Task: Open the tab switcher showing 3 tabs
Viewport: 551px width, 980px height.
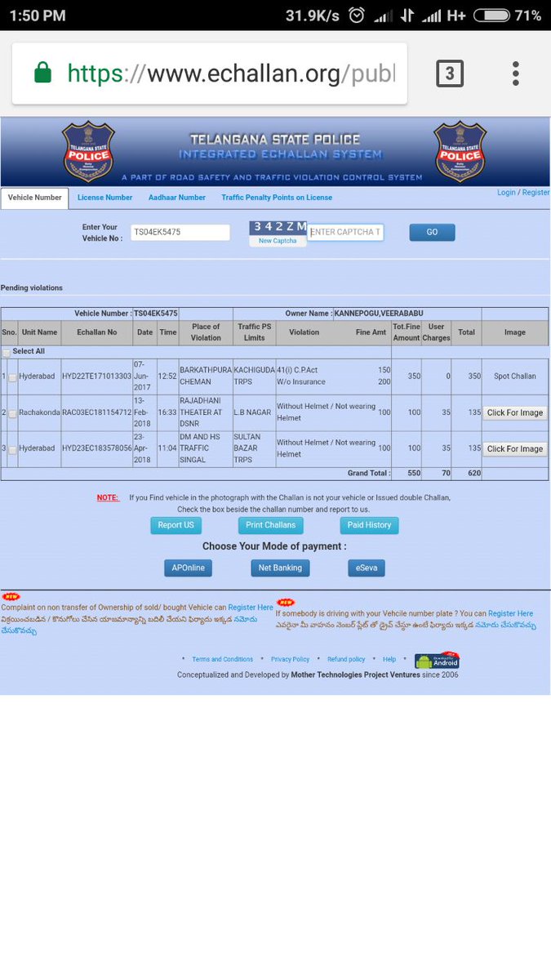Action: pyautogui.click(x=449, y=74)
